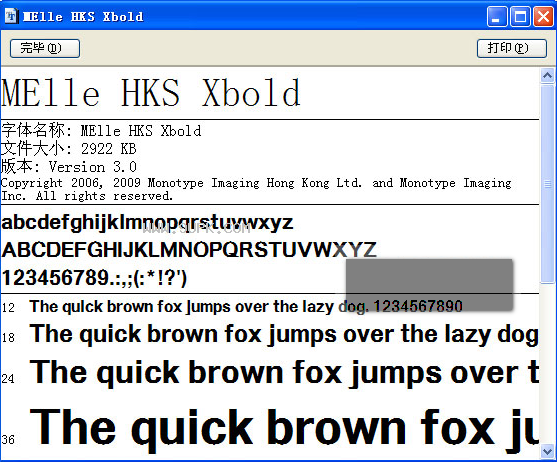Click the Version 3.0 line
557x462 pixels.
coord(69,167)
